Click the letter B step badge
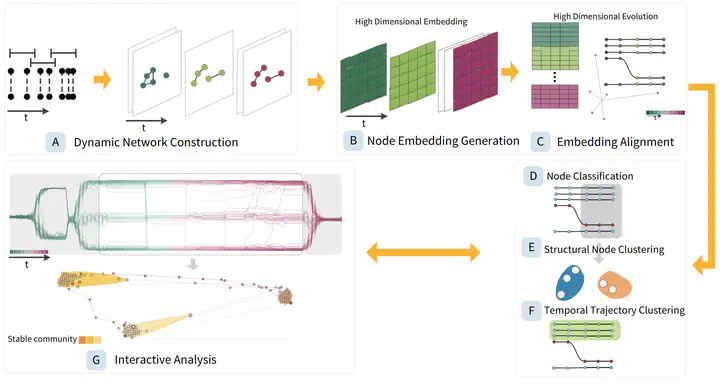Viewport: 720px width, 384px height. 353,141
